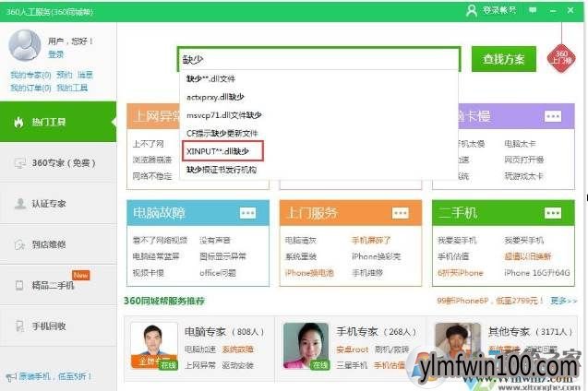Click the 360上门修 red diamond badge
This screenshot has width=588, height=391.
561,58
